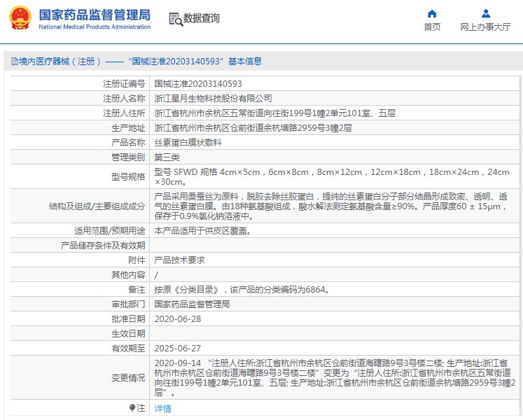This screenshot has height=420, width=523.
Task: Click the 产品技术要求 attachment value
Action: pyautogui.click(x=179, y=260)
